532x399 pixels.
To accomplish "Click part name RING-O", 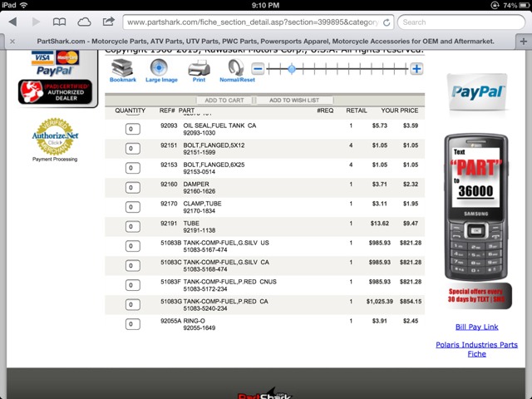I will click(x=195, y=321).
